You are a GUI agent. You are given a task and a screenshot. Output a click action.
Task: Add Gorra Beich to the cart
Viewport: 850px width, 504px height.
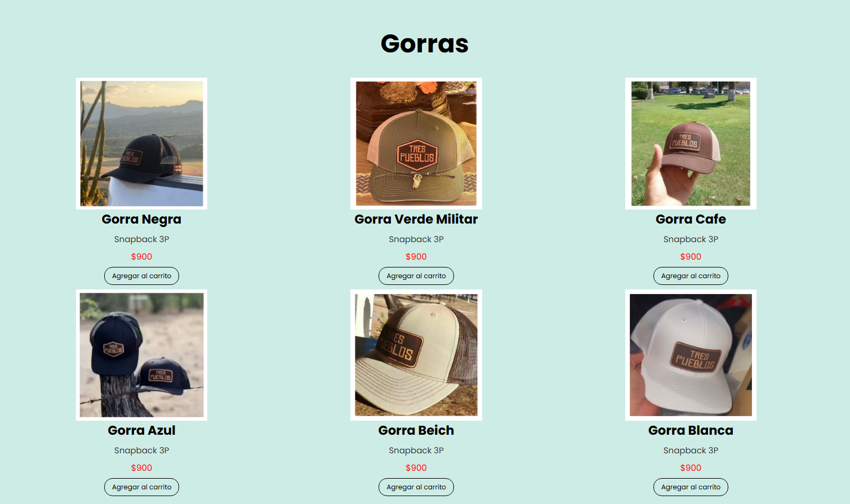[x=416, y=487]
